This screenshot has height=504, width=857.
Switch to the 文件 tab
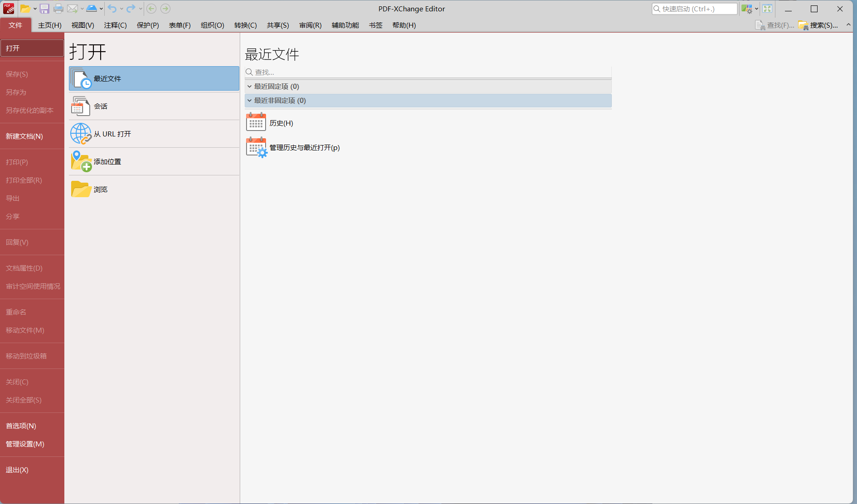point(15,25)
